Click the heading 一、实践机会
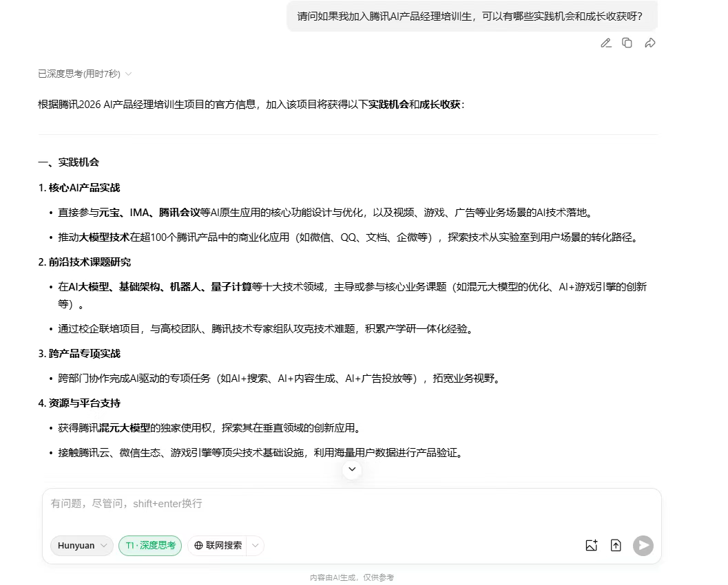 click(69, 162)
